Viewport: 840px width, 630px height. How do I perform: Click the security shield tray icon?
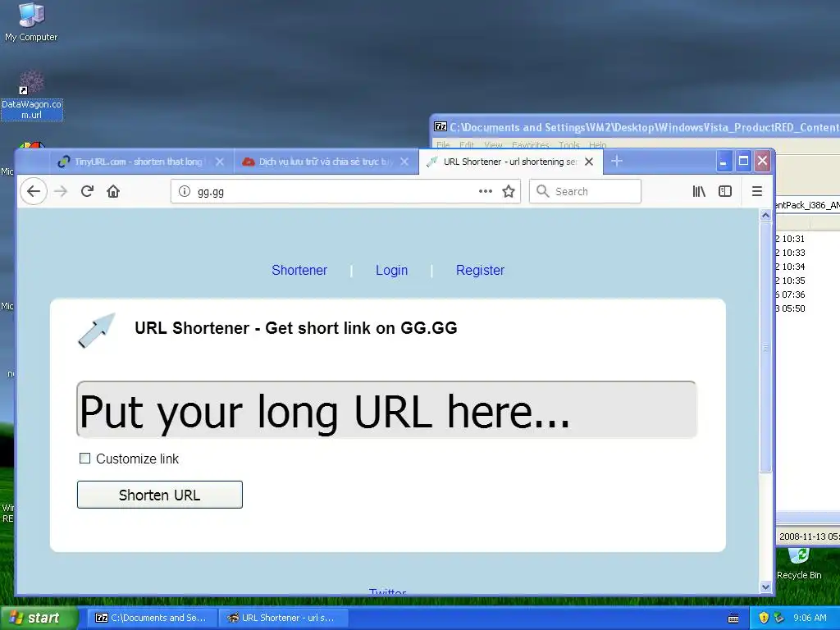[x=764, y=618]
